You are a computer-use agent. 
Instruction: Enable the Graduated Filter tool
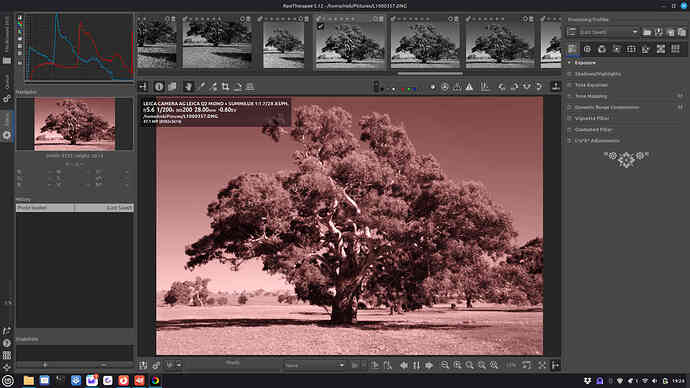pyautogui.click(x=569, y=130)
